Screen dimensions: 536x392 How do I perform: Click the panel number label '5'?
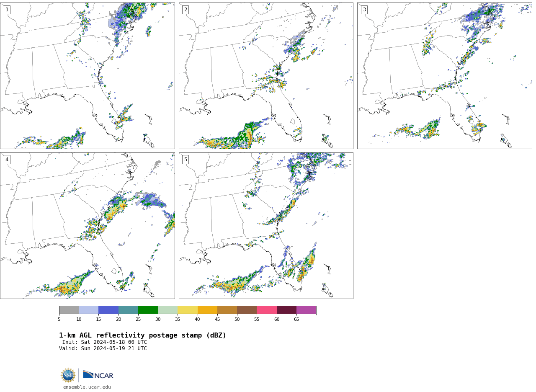[x=186, y=160]
